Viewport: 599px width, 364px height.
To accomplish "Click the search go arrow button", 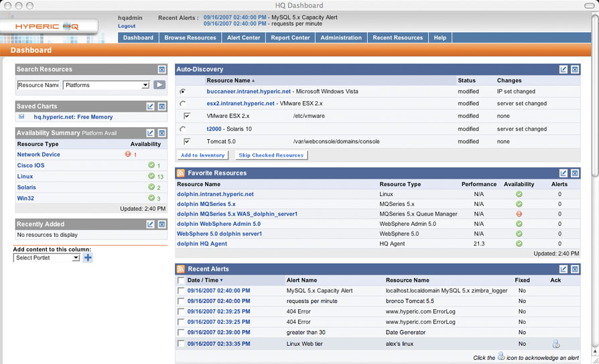I will coord(159,85).
